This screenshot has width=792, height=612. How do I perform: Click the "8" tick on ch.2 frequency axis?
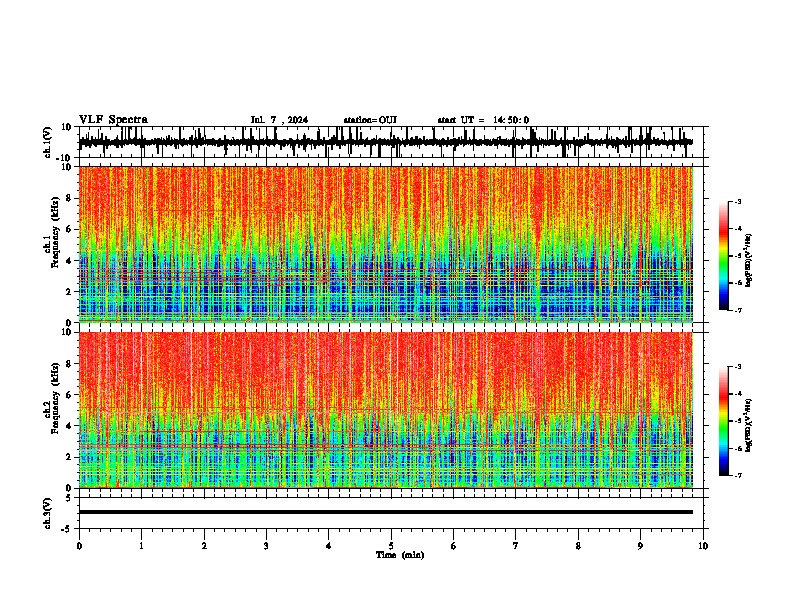[x=70, y=364]
